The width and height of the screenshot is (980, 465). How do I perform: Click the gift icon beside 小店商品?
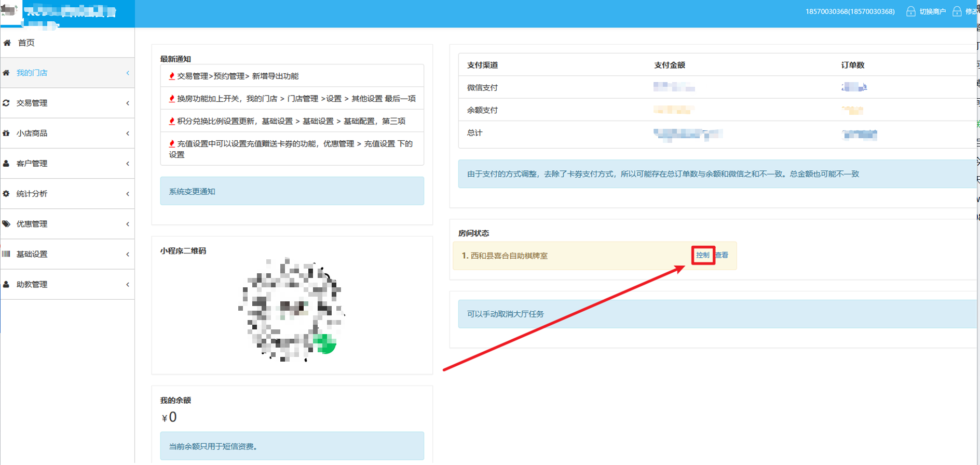pos(6,133)
